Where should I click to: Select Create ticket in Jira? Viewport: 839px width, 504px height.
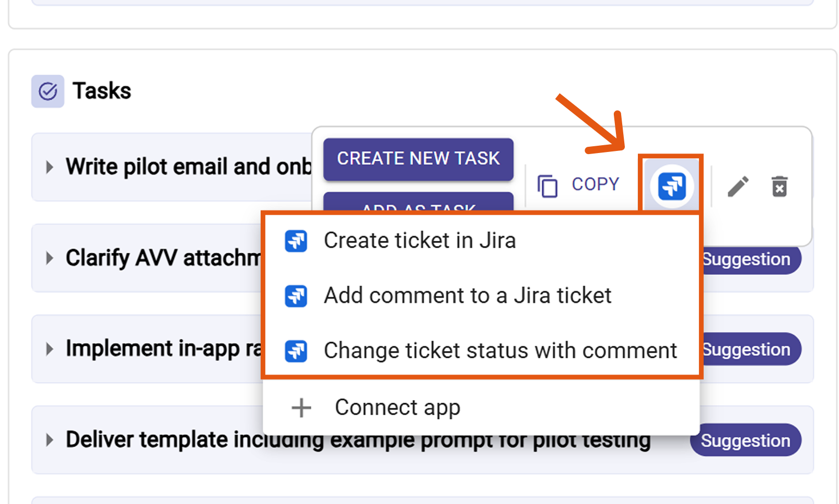[481, 241]
